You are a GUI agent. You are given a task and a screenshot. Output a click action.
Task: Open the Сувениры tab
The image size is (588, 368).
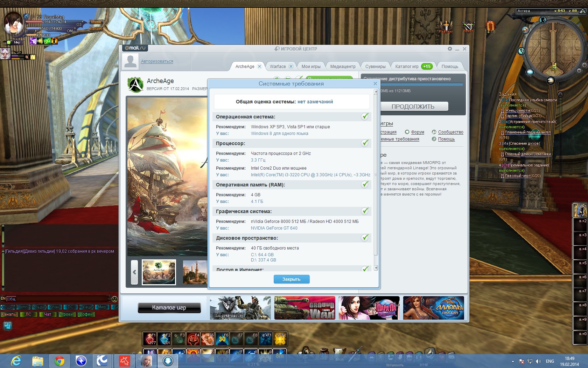(375, 66)
